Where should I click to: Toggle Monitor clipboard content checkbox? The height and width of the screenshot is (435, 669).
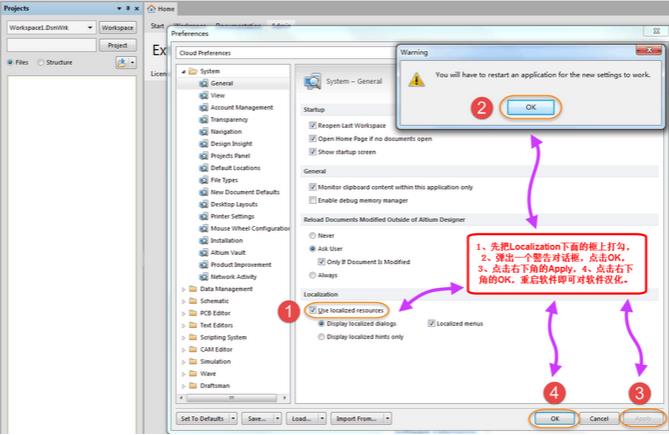coord(312,187)
